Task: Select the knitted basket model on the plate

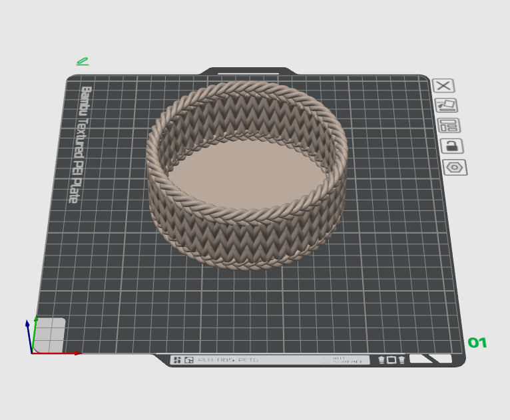Action: click(246, 176)
